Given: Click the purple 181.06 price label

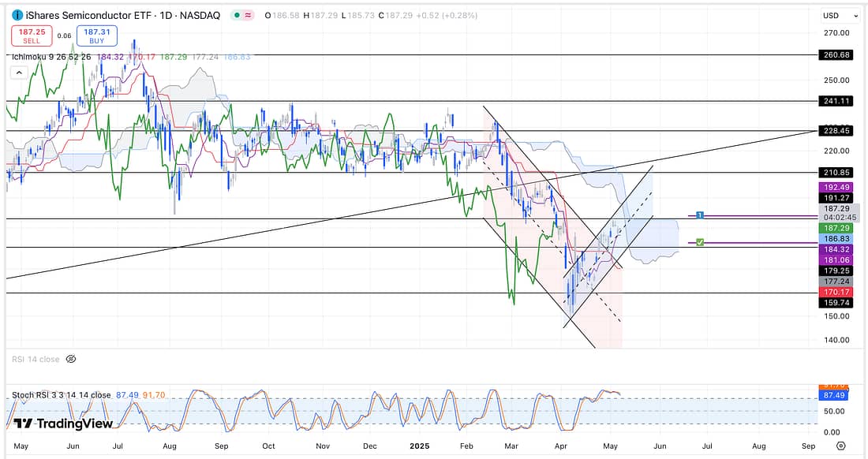Looking at the screenshot, I should coord(837,260).
